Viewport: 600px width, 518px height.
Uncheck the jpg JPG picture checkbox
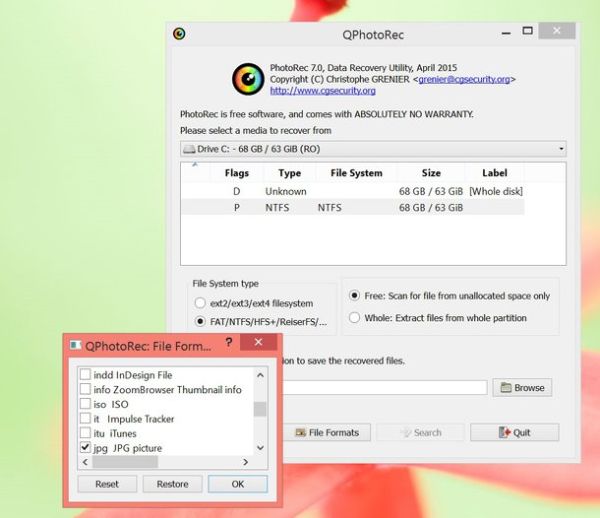pyautogui.click(x=85, y=448)
